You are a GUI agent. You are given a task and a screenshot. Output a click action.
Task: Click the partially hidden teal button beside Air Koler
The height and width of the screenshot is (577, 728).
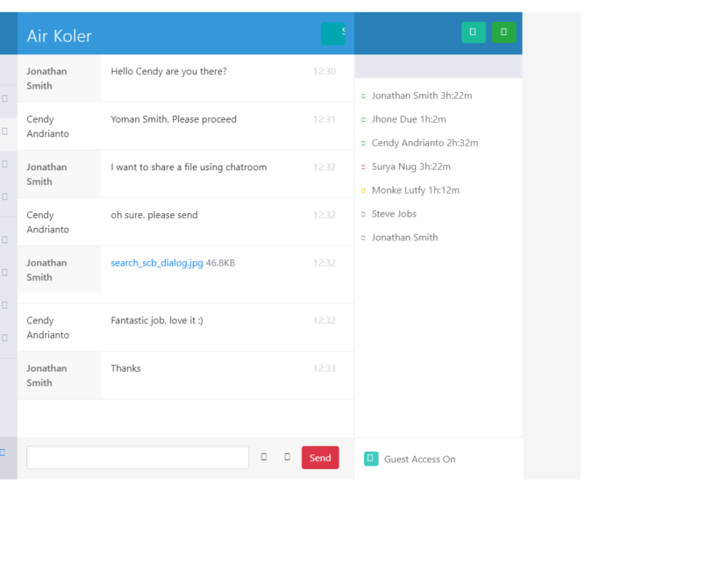(x=333, y=34)
